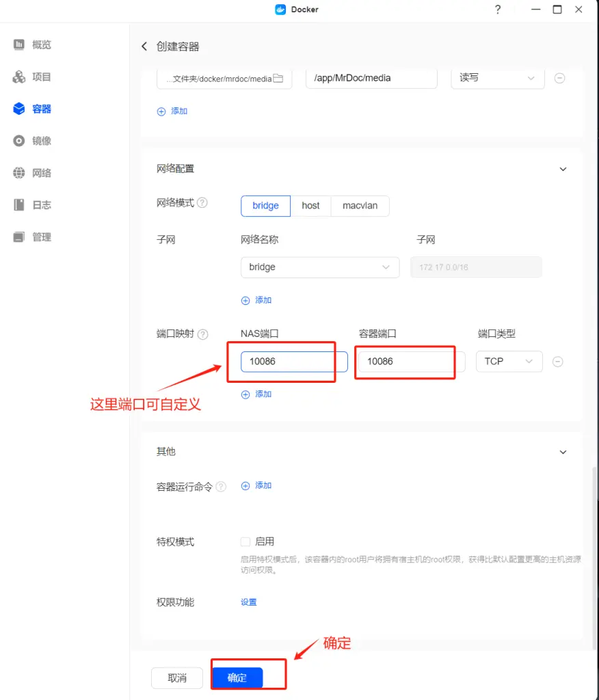This screenshot has width=599, height=700.
Task: Open the 项目 projects icon in sidebar
Action: click(x=18, y=77)
